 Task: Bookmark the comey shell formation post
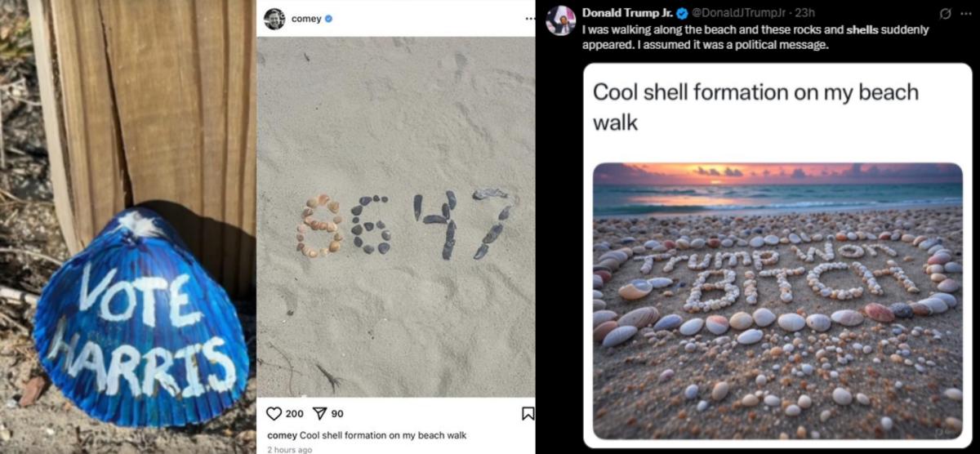tap(528, 414)
